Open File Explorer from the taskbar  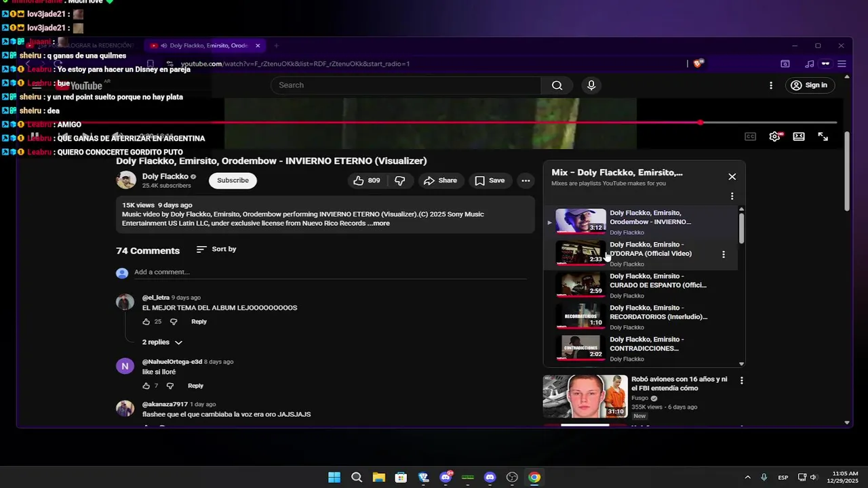378,477
